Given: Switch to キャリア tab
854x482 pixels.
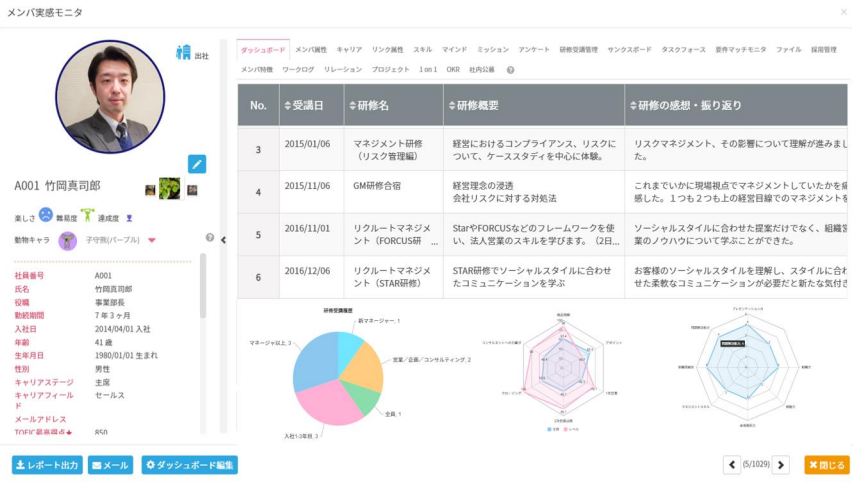Looking at the screenshot, I should [x=349, y=50].
